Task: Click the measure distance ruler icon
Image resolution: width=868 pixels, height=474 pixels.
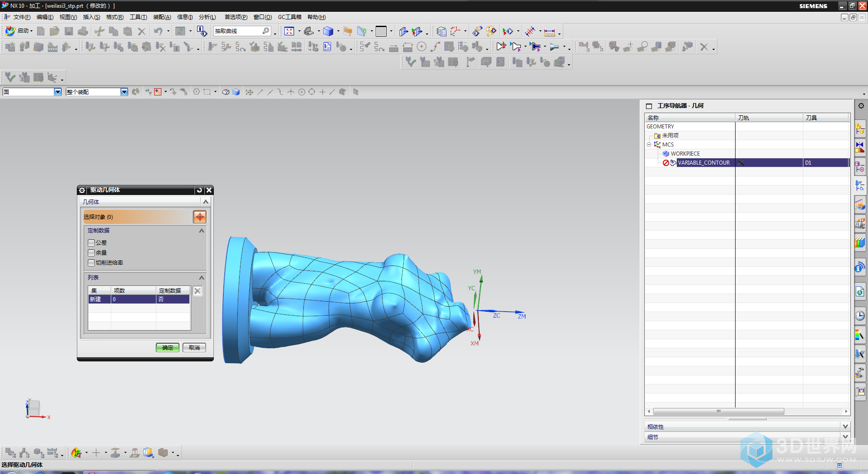Action: click(549, 32)
